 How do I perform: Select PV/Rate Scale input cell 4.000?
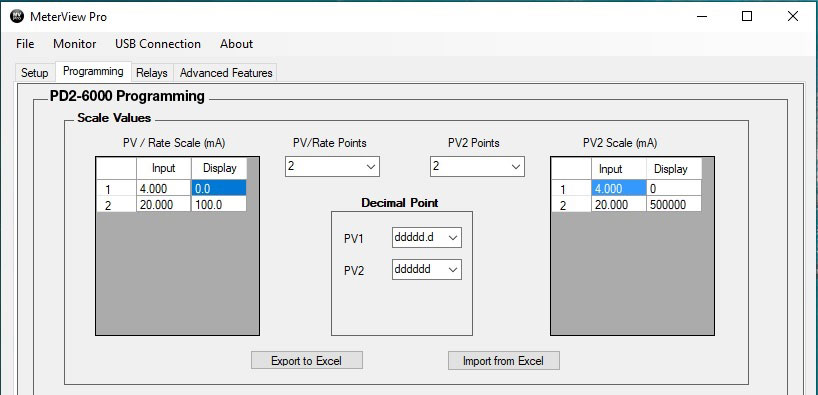164,188
